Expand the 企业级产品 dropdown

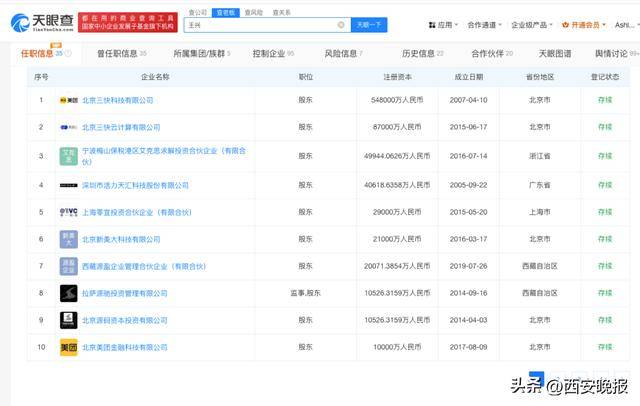[535, 24]
